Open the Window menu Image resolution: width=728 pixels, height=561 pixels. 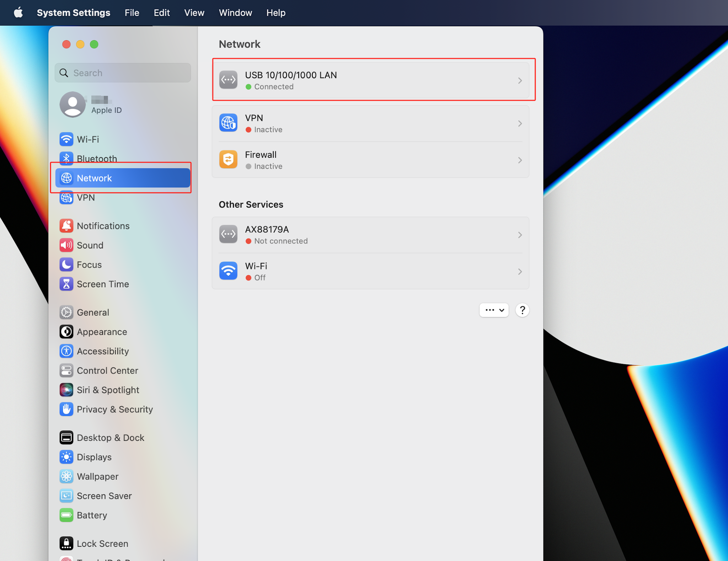point(235,13)
